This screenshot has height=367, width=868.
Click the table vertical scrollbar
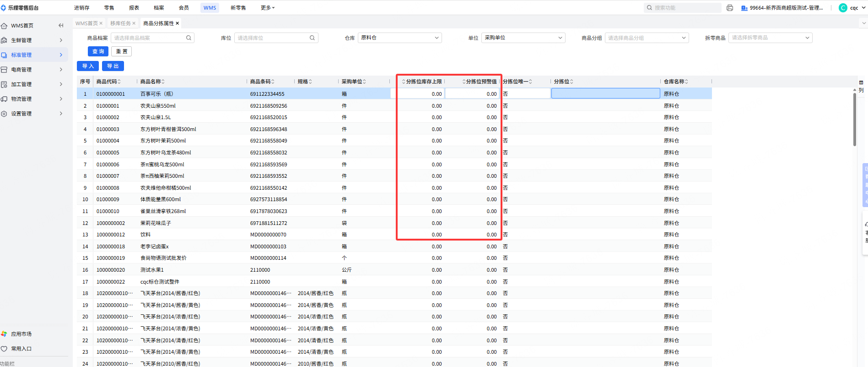pyautogui.click(x=854, y=119)
